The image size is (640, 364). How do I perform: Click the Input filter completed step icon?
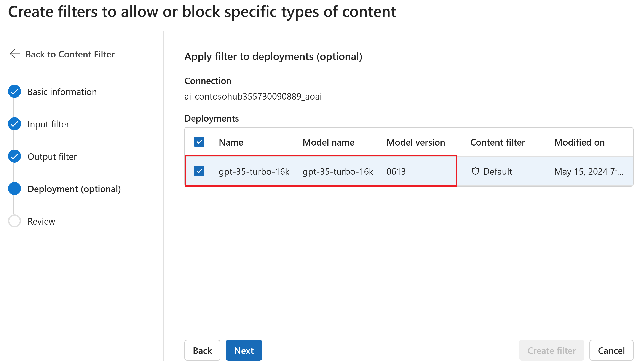[14, 124]
